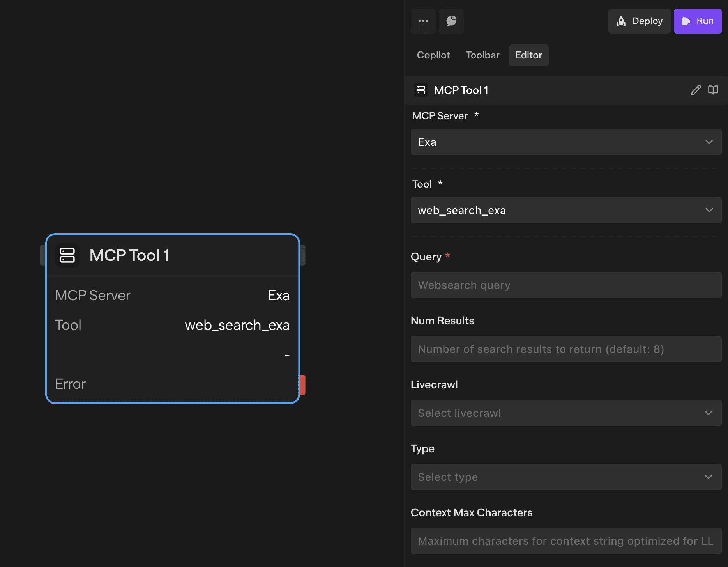728x567 pixels.
Task: Click the play icon inside Run
Action: pyautogui.click(x=686, y=21)
